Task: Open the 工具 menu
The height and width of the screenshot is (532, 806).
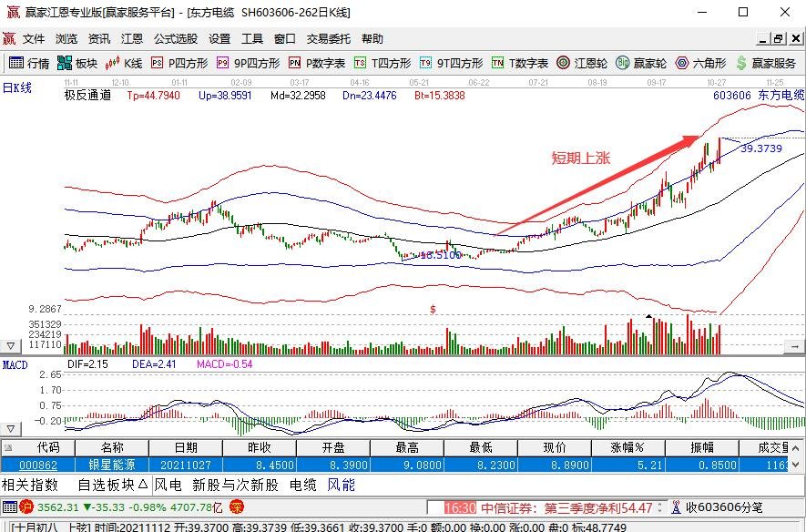Action: coord(252,38)
